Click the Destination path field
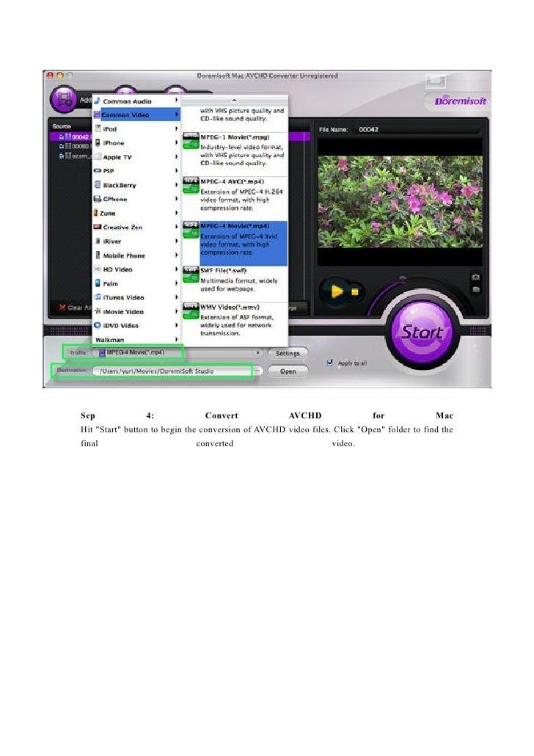This screenshot has height=756, width=534. coord(172,371)
